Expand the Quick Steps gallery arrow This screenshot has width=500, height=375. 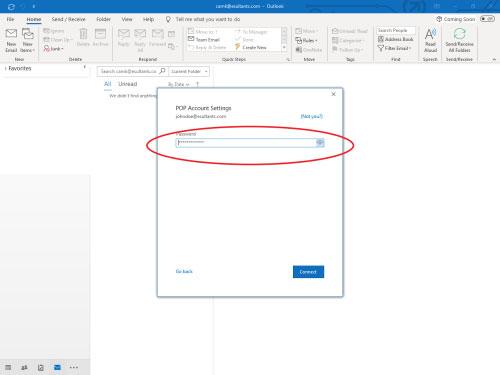point(284,48)
